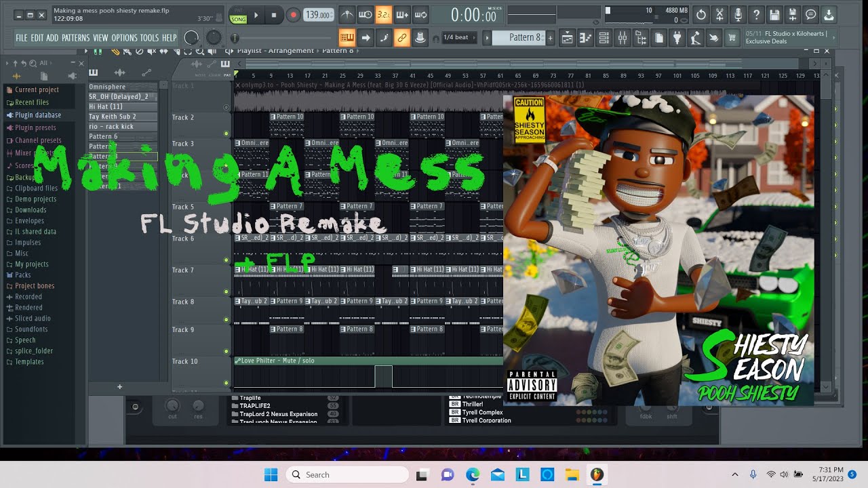Image resolution: width=868 pixels, height=488 pixels.
Task: Open the help question mark icon
Action: pyautogui.click(x=755, y=14)
